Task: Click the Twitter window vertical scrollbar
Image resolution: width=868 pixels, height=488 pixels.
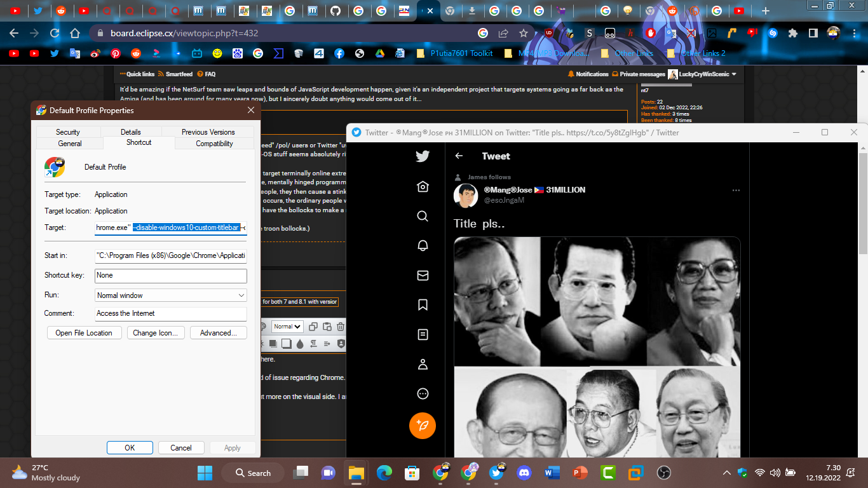Action: click(x=862, y=203)
